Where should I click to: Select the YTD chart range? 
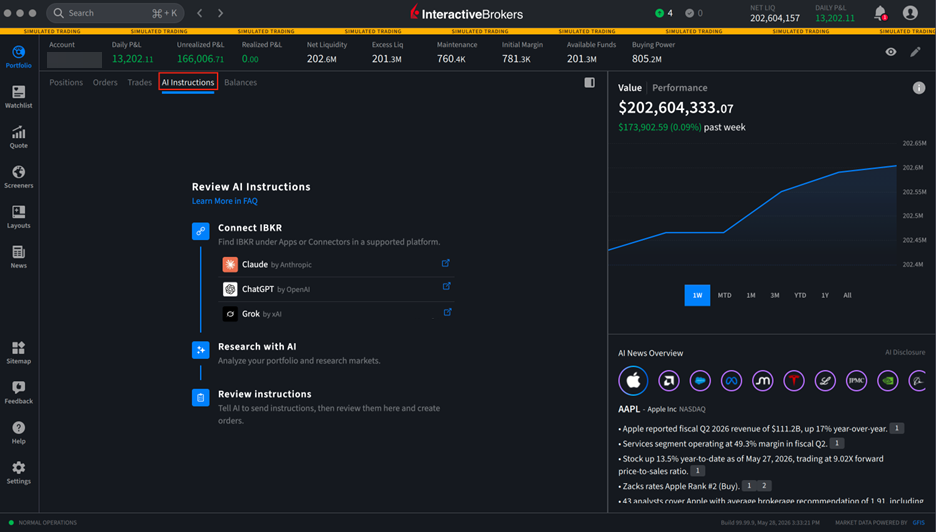[800, 295]
